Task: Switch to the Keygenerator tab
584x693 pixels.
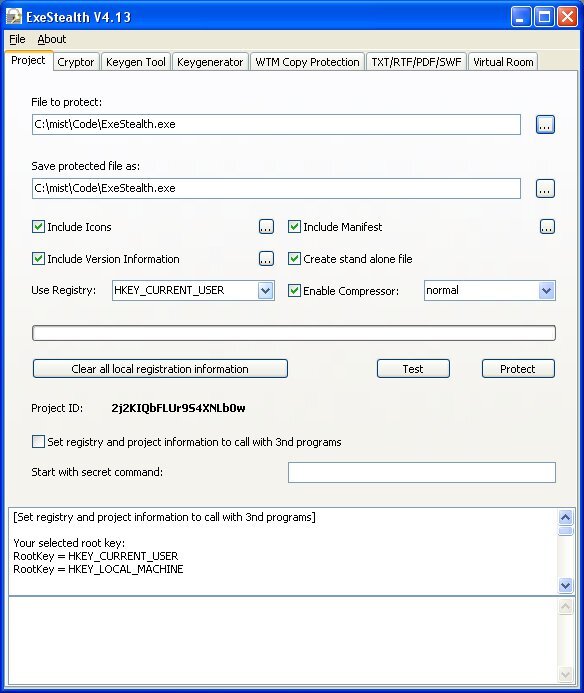Action: click(210, 62)
